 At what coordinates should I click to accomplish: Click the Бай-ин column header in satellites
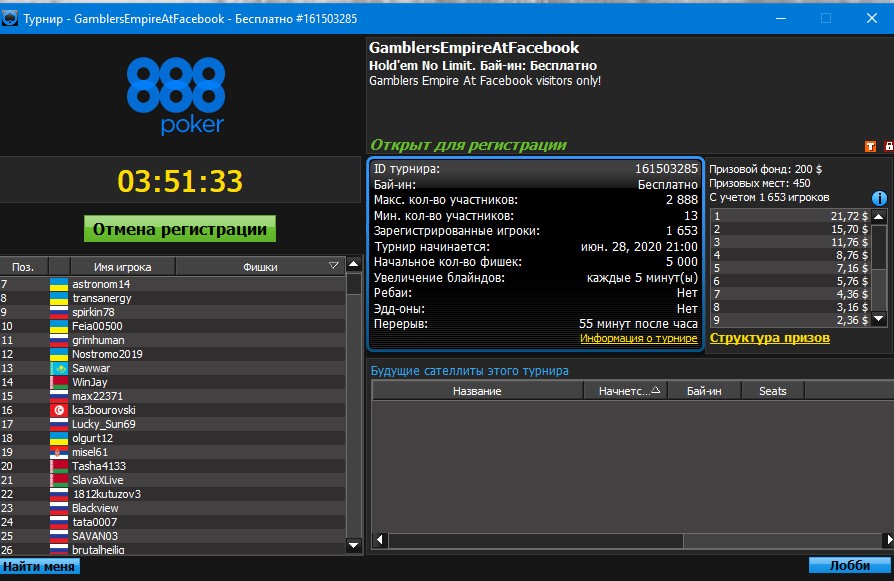tap(704, 391)
